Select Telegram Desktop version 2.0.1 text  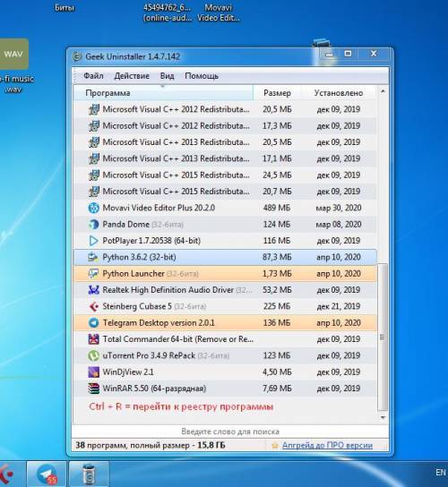coord(159,322)
